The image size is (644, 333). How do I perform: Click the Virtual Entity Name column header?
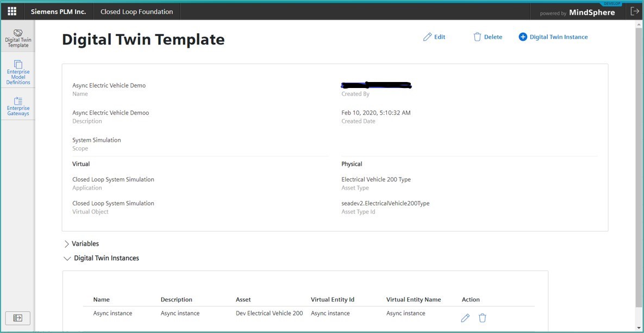pos(414,299)
